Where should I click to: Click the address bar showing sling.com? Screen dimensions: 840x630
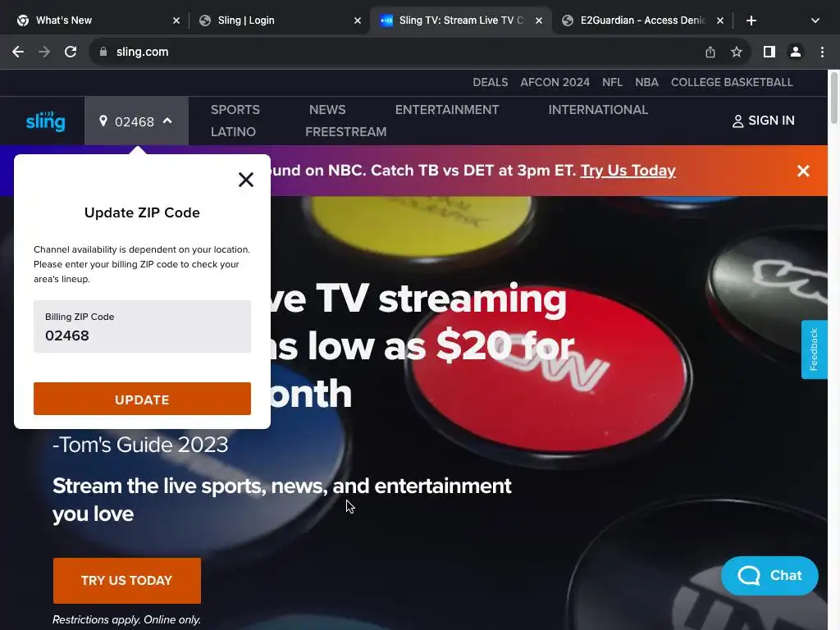(396, 52)
